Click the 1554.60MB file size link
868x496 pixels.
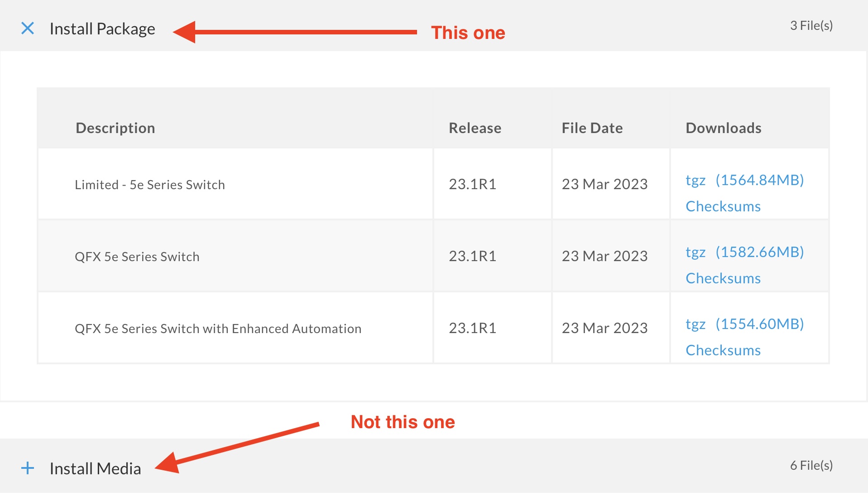(759, 324)
